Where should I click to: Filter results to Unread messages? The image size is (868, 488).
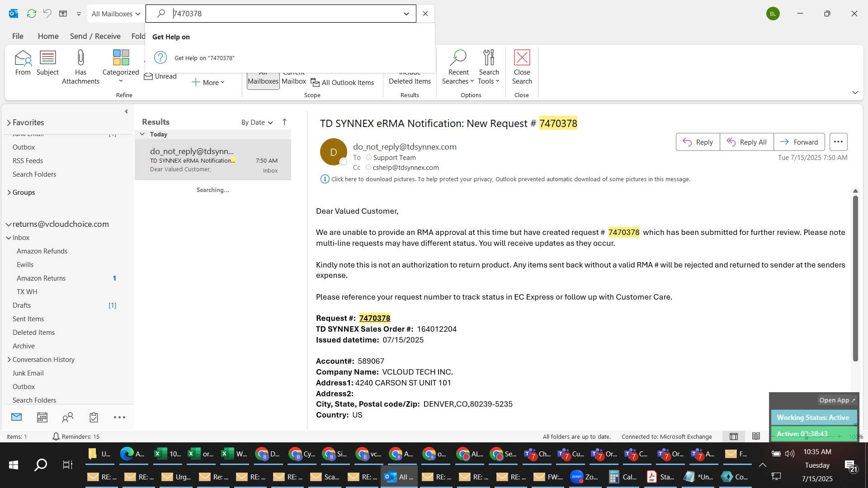click(x=160, y=76)
